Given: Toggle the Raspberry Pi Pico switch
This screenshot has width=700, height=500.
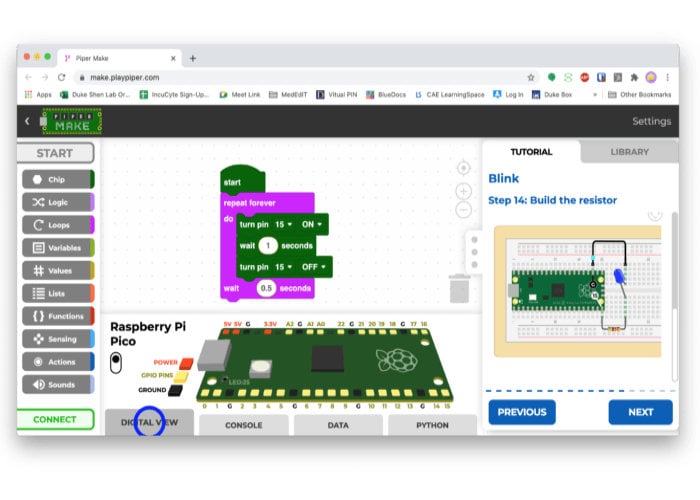Looking at the screenshot, I should [116, 362].
